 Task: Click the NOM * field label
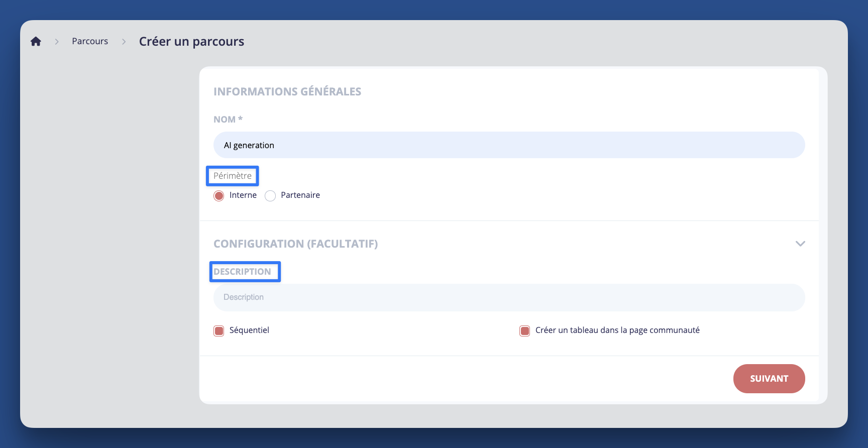pos(228,120)
